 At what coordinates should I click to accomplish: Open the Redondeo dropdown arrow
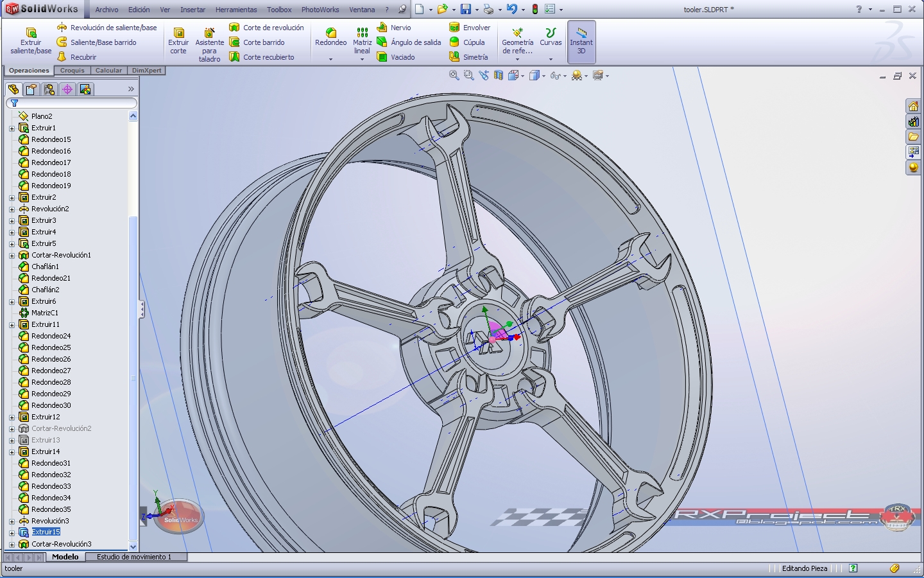(330, 59)
